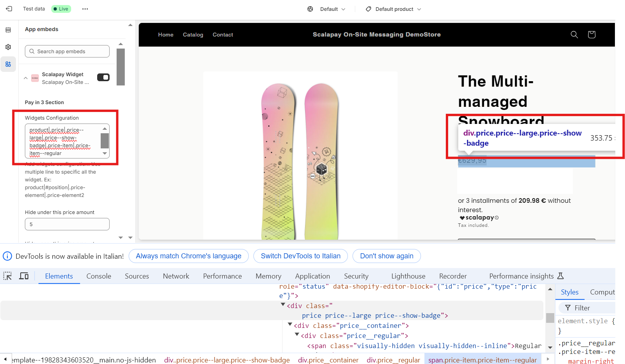Click the Scalapay On-Site Messaging DemoStore title
The height and width of the screenshot is (364, 625).
click(377, 35)
